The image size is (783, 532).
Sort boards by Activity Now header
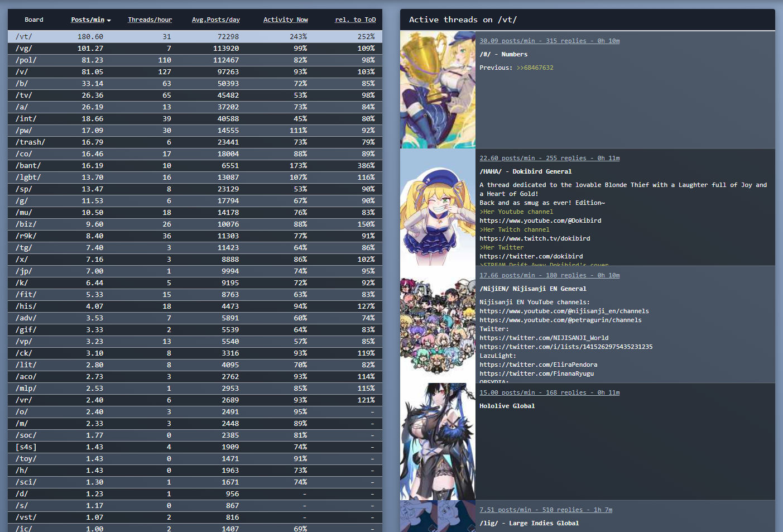point(286,20)
